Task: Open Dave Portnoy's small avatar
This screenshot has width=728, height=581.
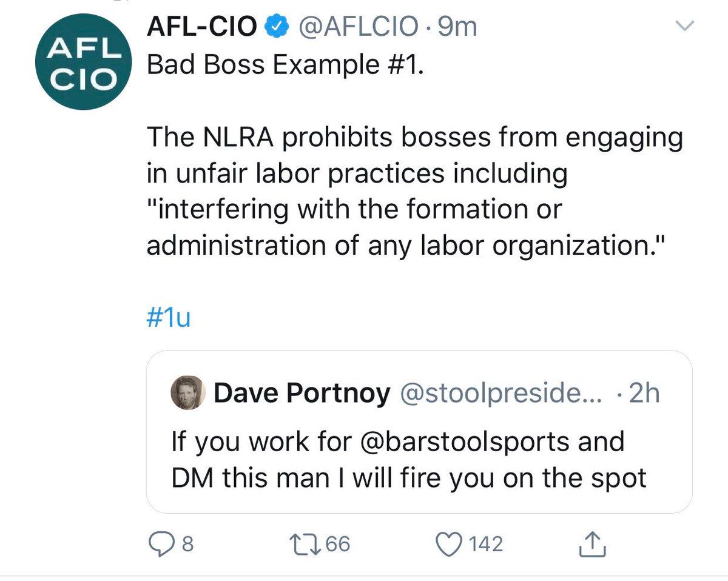Action: pyautogui.click(x=190, y=392)
